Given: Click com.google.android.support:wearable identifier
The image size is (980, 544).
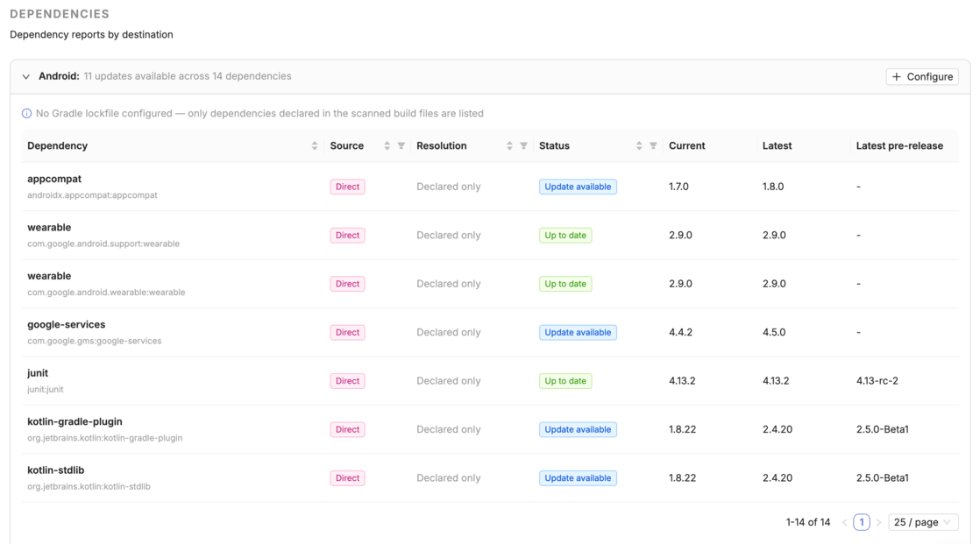Looking at the screenshot, I should [x=103, y=244].
